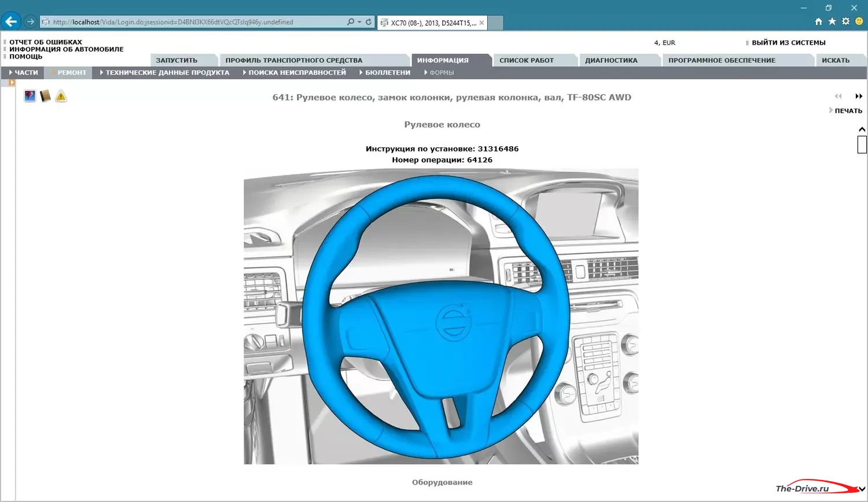This screenshot has height=502, width=868.
Task: Click the '4, EUR' text in the header
Action: point(664,43)
